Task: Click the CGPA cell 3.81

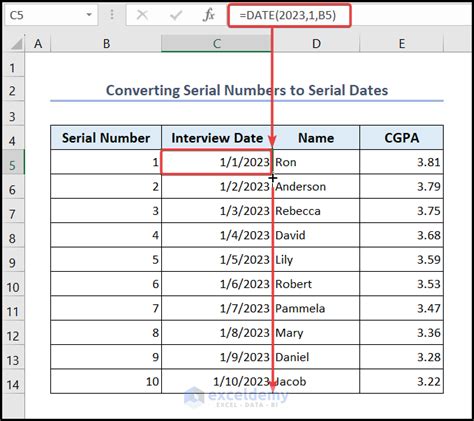Action: 402,162
